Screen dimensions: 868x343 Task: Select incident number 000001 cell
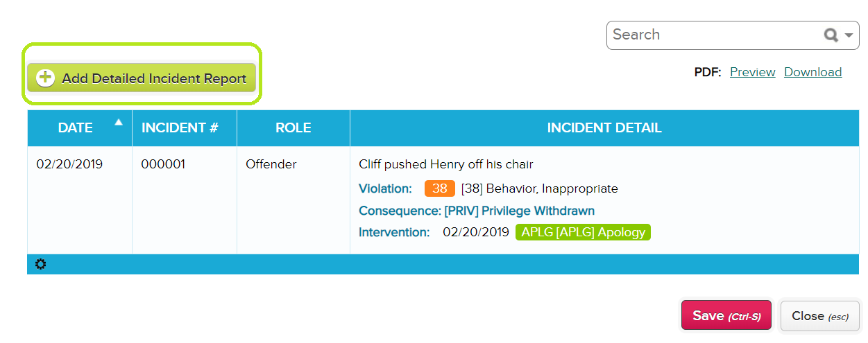pos(163,164)
